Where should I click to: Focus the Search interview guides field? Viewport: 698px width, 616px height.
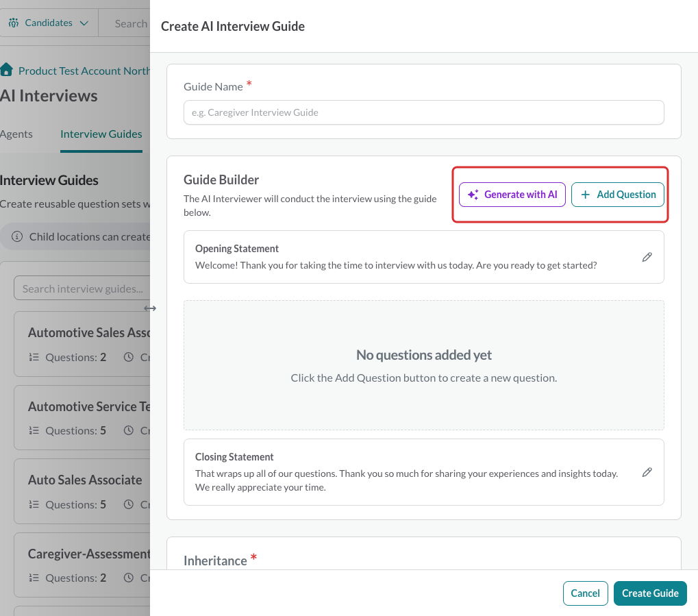pyautogui.click(x=82, y=288)
